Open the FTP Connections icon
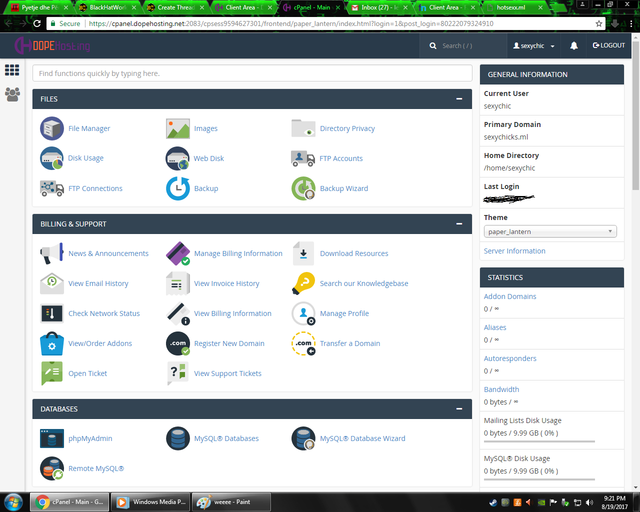Viewport: 640px width, 512px height. tap(52, 188)
